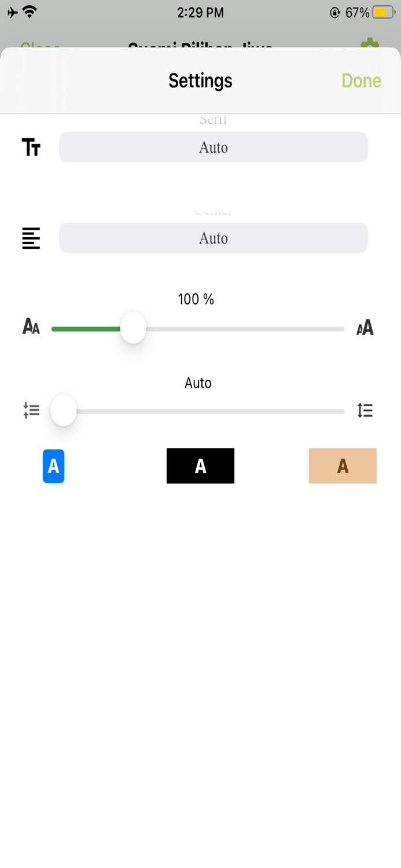Tap Done to close Settings

[361, 80]
